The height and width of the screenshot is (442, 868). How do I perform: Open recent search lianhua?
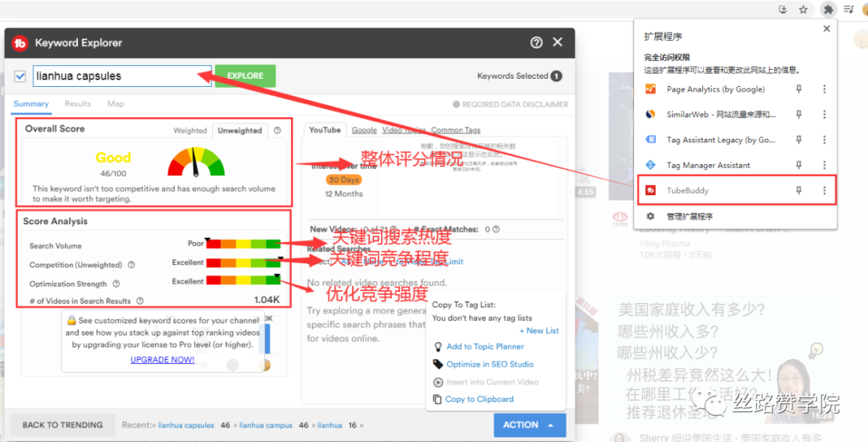(x=330, y=425)
